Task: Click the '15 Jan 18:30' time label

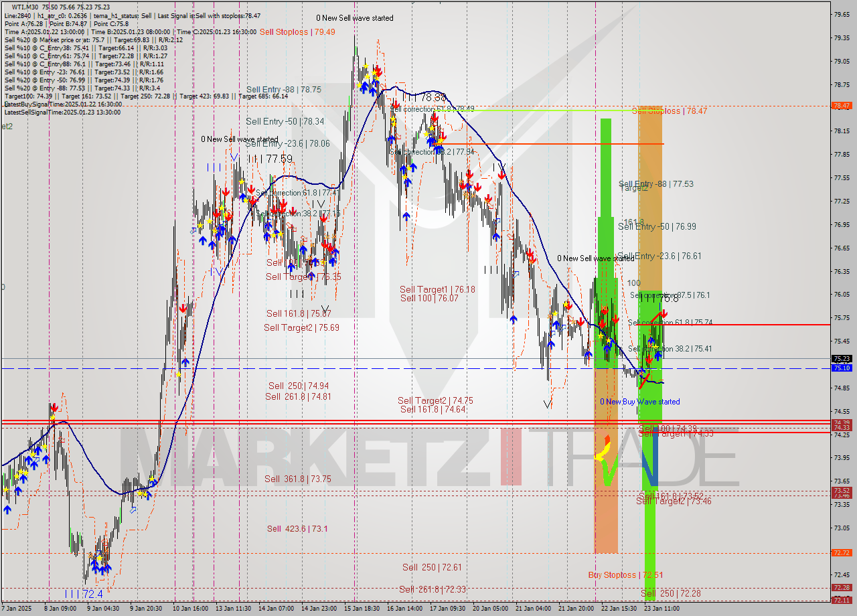Action: pos(362,609)
